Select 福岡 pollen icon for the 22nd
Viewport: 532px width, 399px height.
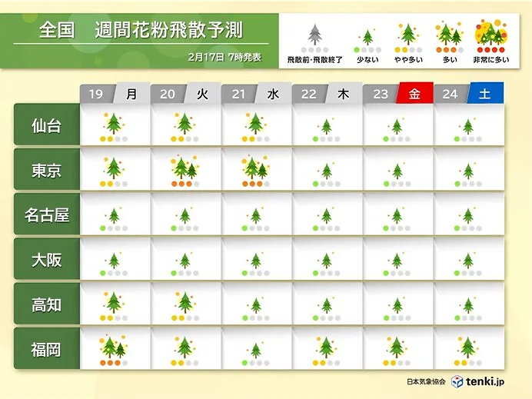326,347
